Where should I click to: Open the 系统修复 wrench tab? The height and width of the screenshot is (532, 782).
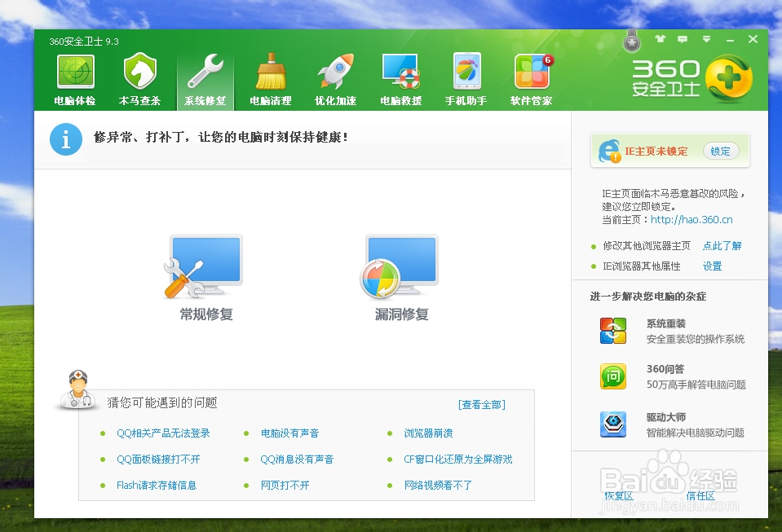(x=205, y=81)
